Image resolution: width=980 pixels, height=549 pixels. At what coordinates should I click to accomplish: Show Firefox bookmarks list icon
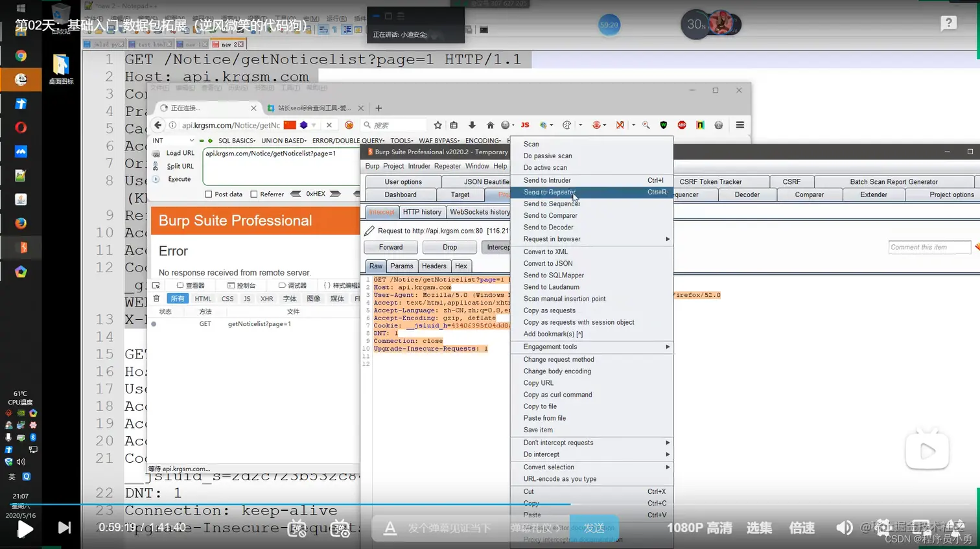click(x=454, y=125)
